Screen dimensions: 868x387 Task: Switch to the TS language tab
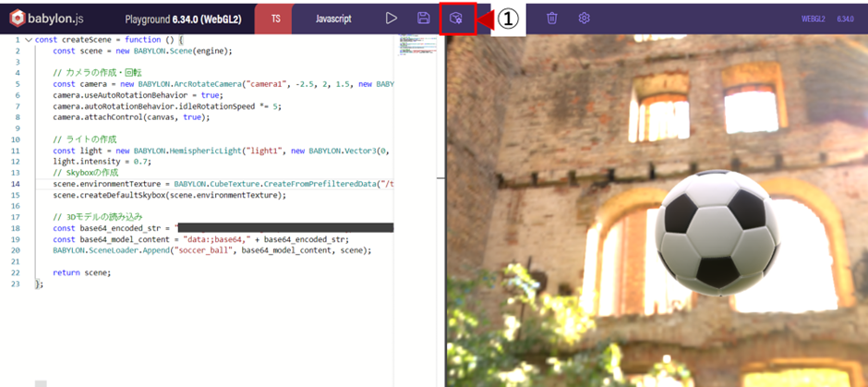[x=275, y=18]
